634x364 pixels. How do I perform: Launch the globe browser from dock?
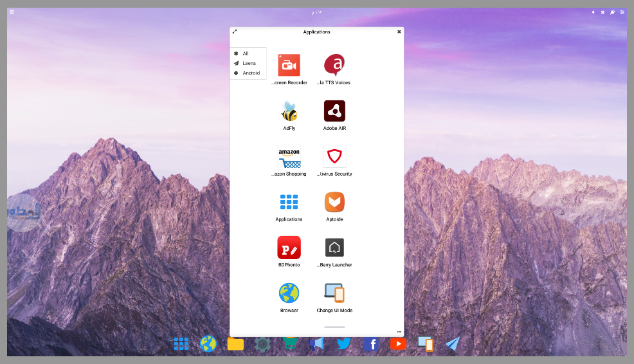click(x=208, y=344)
